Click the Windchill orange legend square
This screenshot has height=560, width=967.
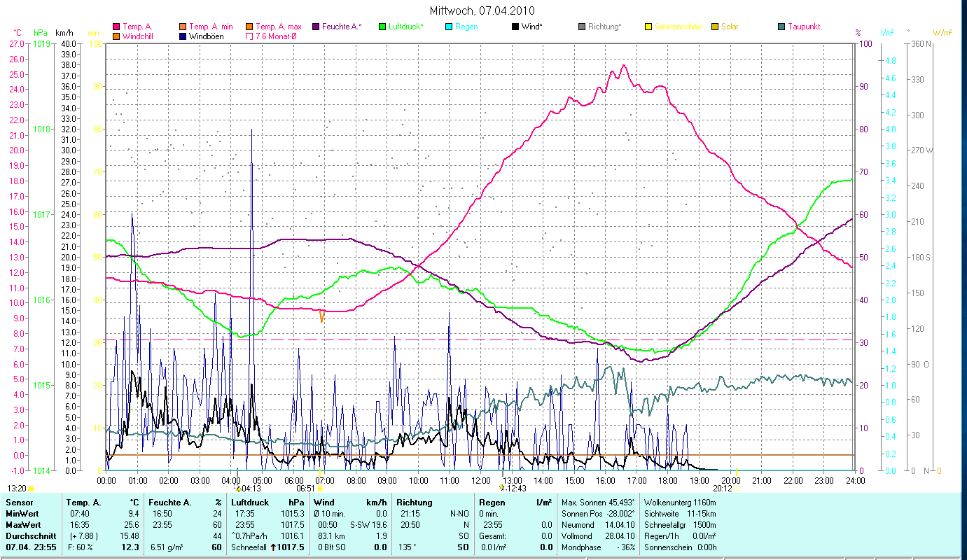point(116,36)
